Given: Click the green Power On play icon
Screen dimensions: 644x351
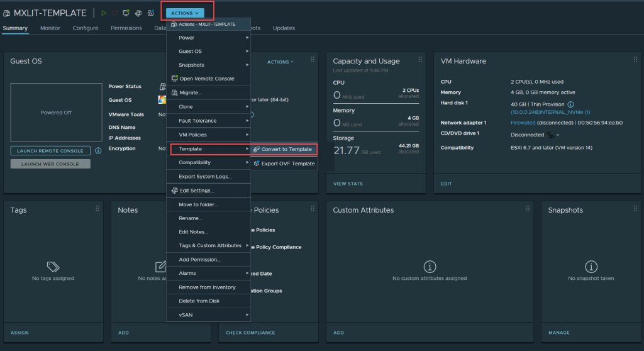Looking at the screenshot, I should pos(104,13).
